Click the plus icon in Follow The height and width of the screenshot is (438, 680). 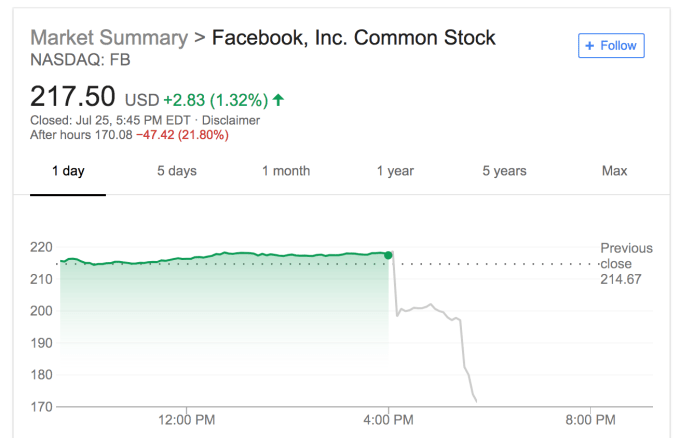[x=590, y=46]
